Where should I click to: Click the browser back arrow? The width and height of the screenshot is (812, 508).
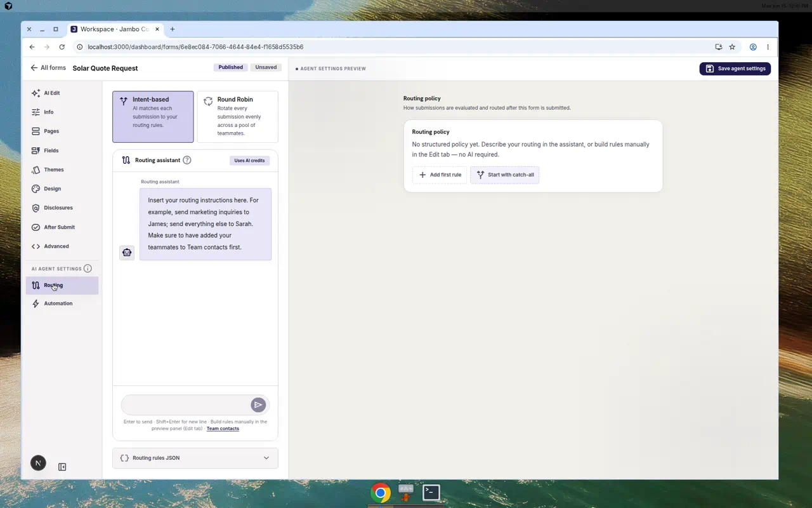(32, 47)
